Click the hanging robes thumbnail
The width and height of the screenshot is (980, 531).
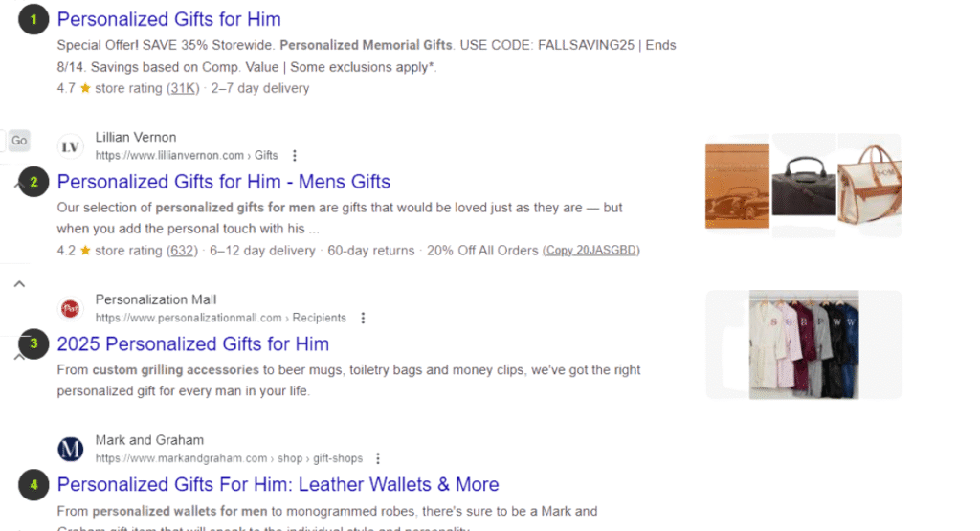[804, 344]
